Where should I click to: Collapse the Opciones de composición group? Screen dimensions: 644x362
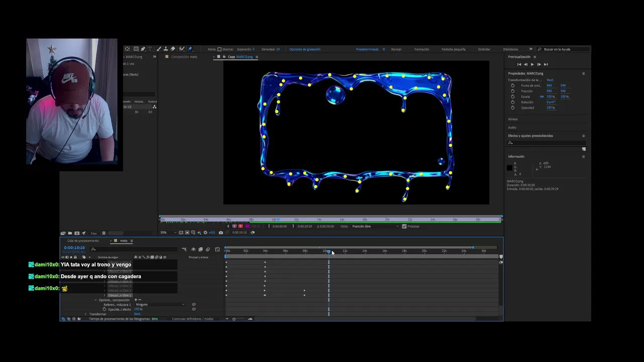(x=96, y=300)
